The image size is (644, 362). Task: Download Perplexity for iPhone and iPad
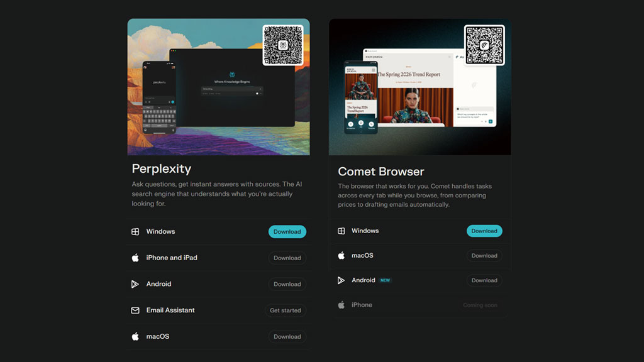click(x=287, y=258)
